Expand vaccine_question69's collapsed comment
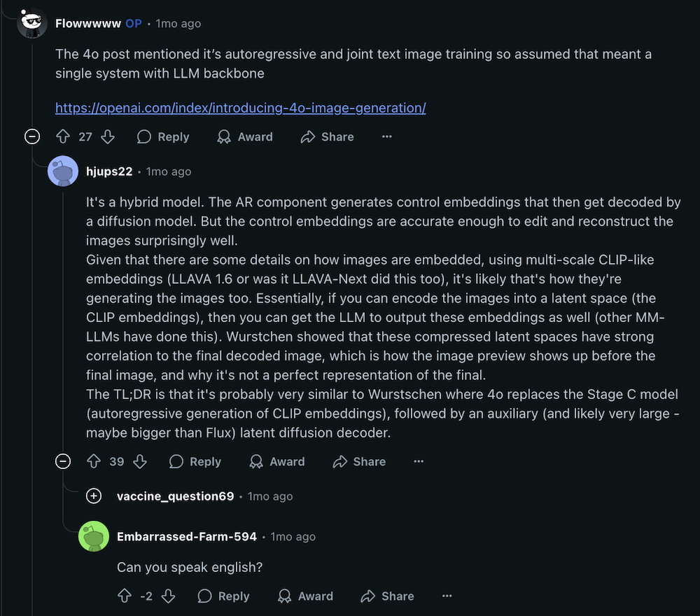This screenshot has width=700, height=616. pyautogui.click(x=94, y=496)
